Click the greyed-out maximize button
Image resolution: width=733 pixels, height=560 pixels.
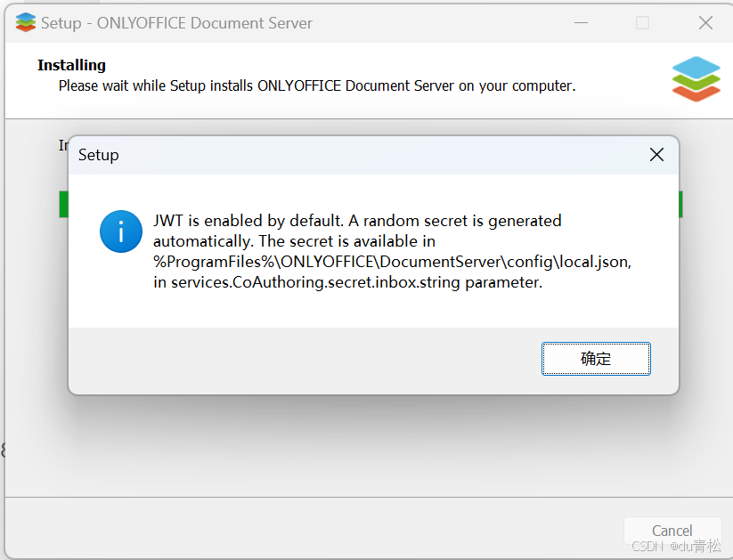pyautogui.click(x=643, y=22)
